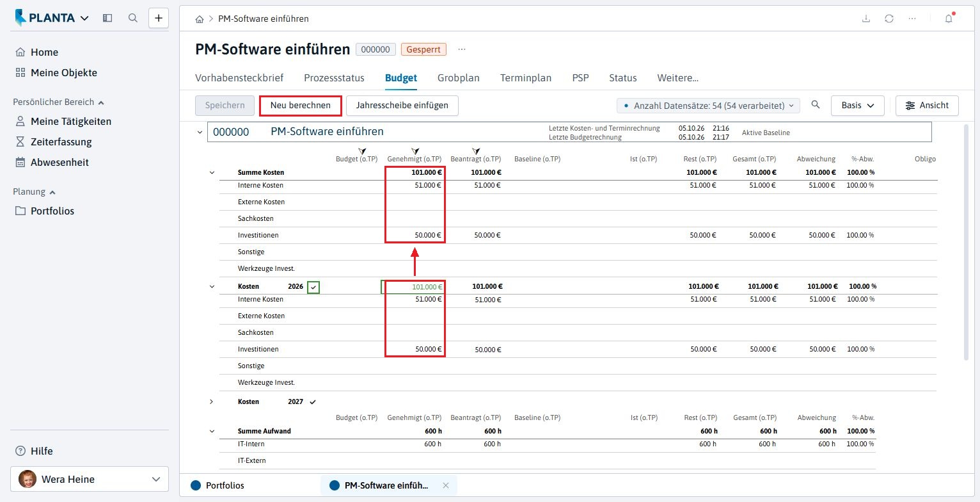Image resolution: width=980 pixels, height=502 pixels.
Task: Click the Neu berechnen button
Action: pyautogui.click(x=301, y=106)
